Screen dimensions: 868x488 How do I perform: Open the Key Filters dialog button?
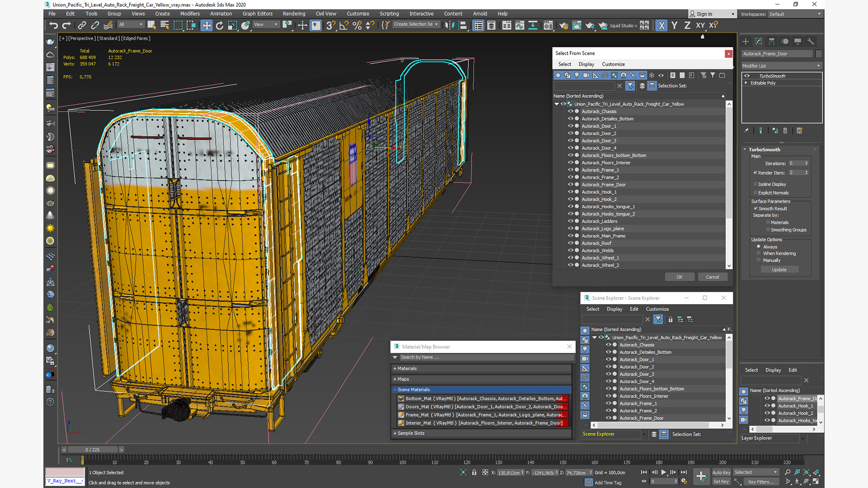[761, 482]
